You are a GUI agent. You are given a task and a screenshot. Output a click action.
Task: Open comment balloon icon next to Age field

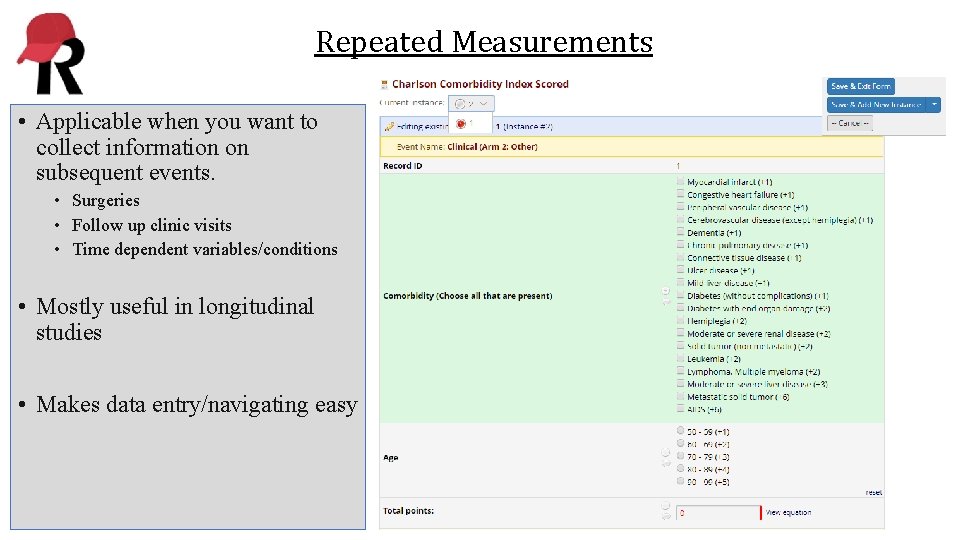tap(666, 463)
